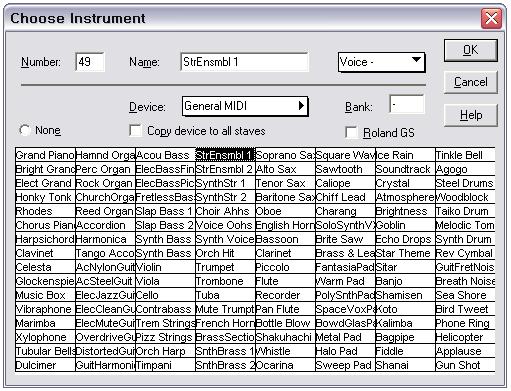
Task: Select Pizz Strings
Action: (165, 337)
